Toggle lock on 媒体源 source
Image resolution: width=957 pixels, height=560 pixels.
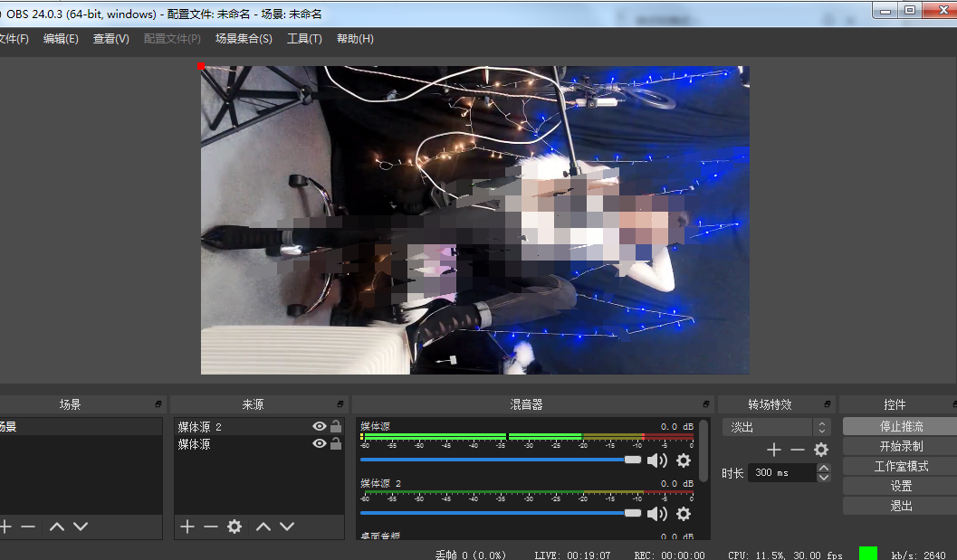(x=336, y=443)
